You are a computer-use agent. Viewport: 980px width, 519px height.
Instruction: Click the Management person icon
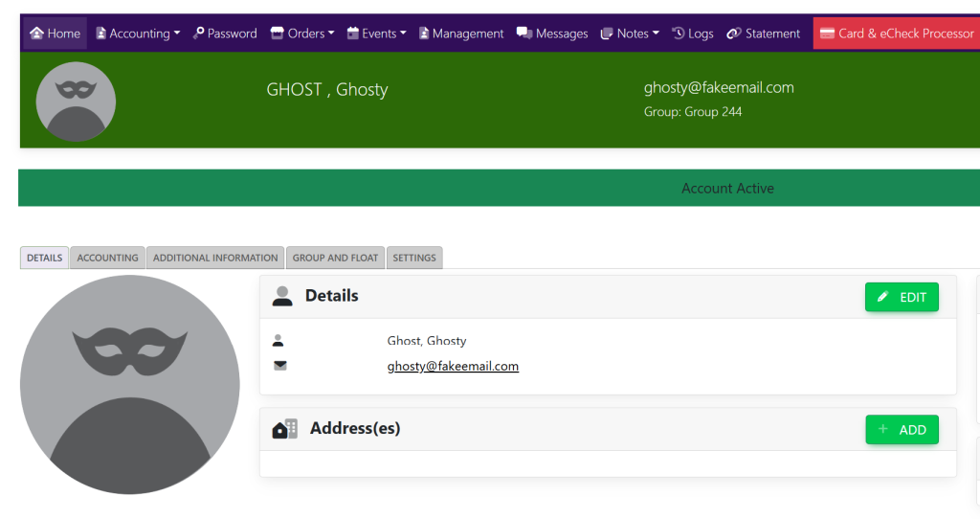point(424,34)
